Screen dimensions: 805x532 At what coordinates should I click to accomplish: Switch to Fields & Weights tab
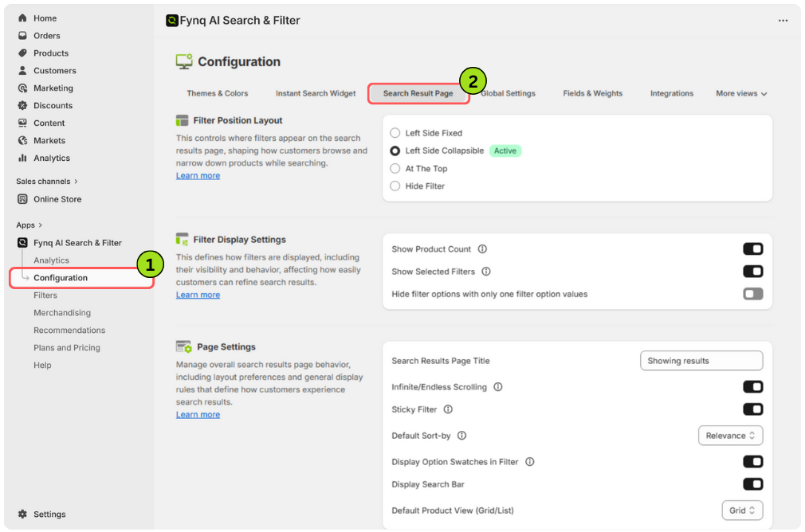tap(592, 93)
